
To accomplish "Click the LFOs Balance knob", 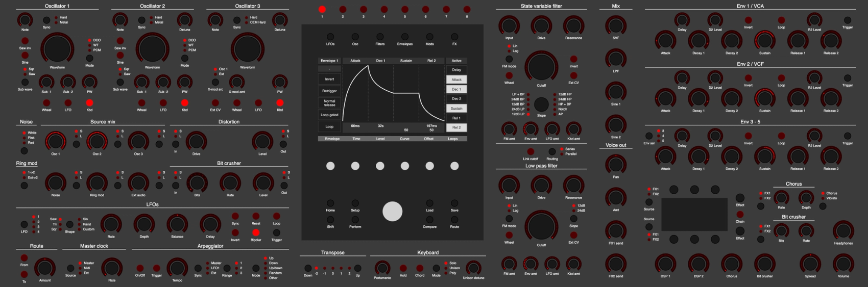I will 177,224.
